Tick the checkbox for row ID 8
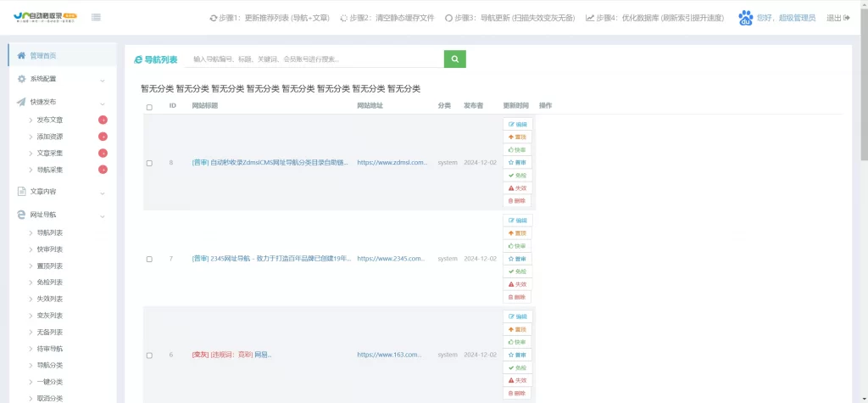The width and height of the screenshot is (868, 403). tap(149, 163)
